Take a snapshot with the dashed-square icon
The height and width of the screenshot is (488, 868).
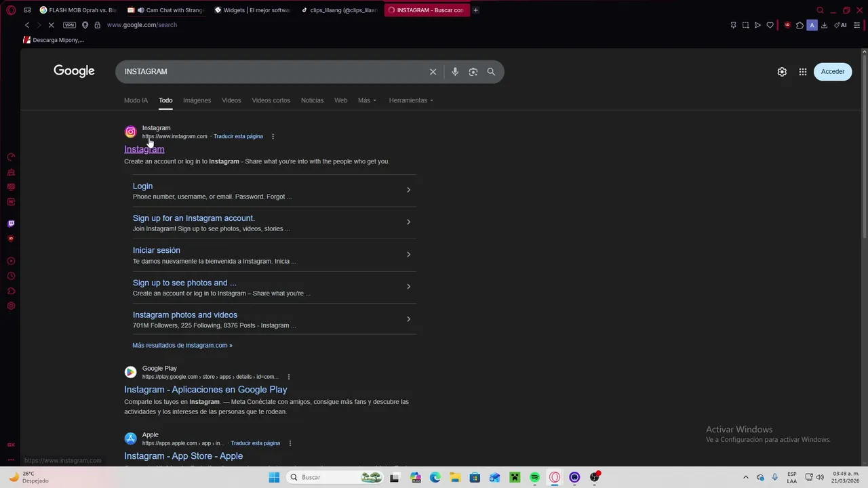(x=745, y=25)
